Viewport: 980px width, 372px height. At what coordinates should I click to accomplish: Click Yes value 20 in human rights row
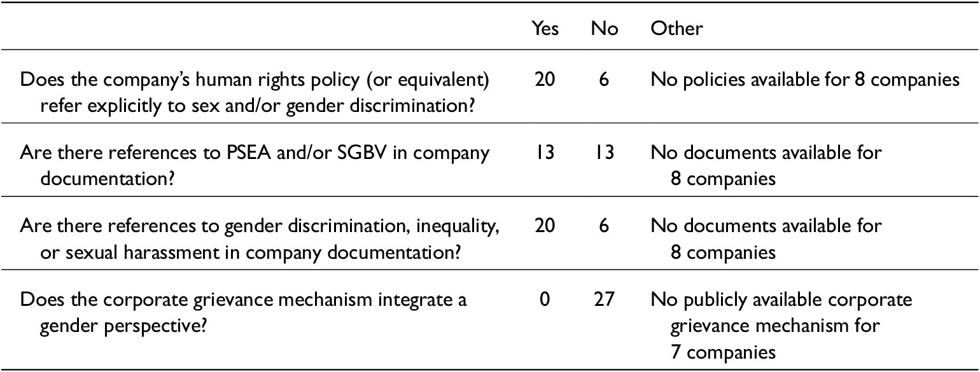545,81
